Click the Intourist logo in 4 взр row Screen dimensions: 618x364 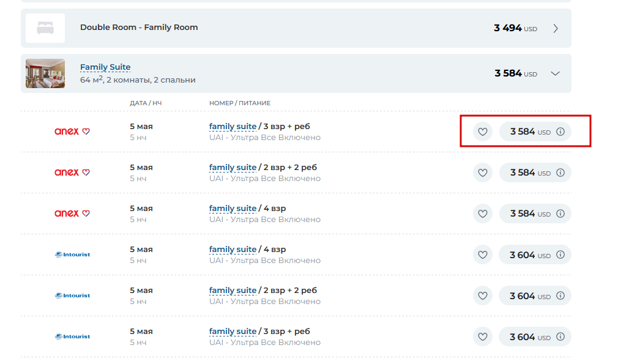73,254
